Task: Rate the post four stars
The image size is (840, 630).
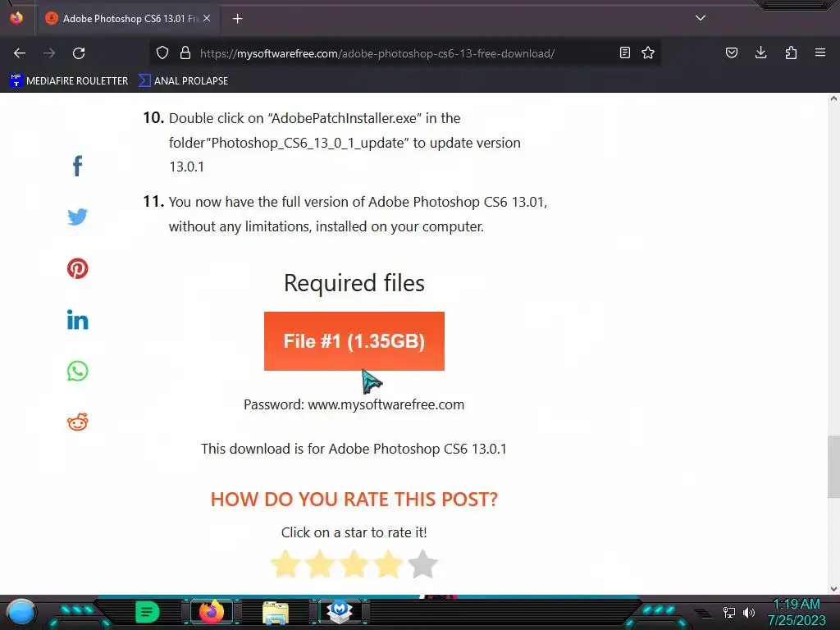Action: point(388,564)
